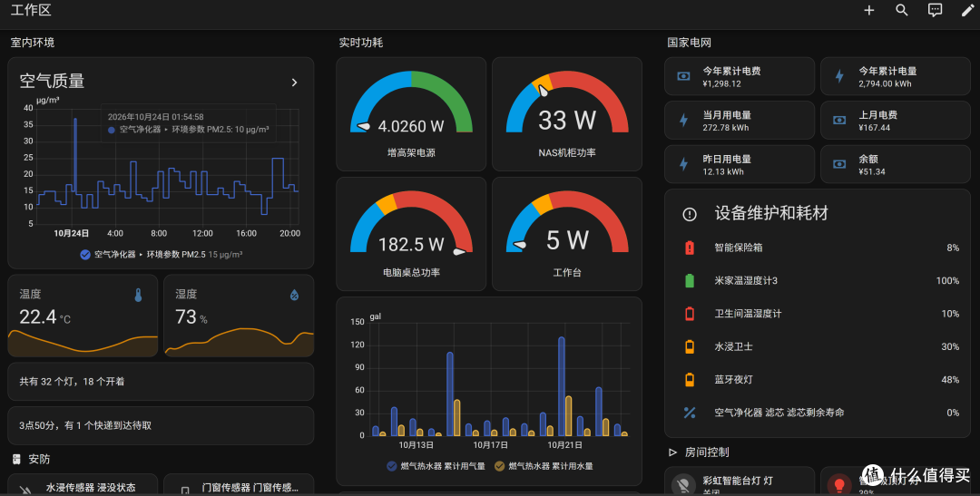Click the 卫生间温湿度计 10% value
The height and width of the screenshot is (496, 980).
point(950,314)
